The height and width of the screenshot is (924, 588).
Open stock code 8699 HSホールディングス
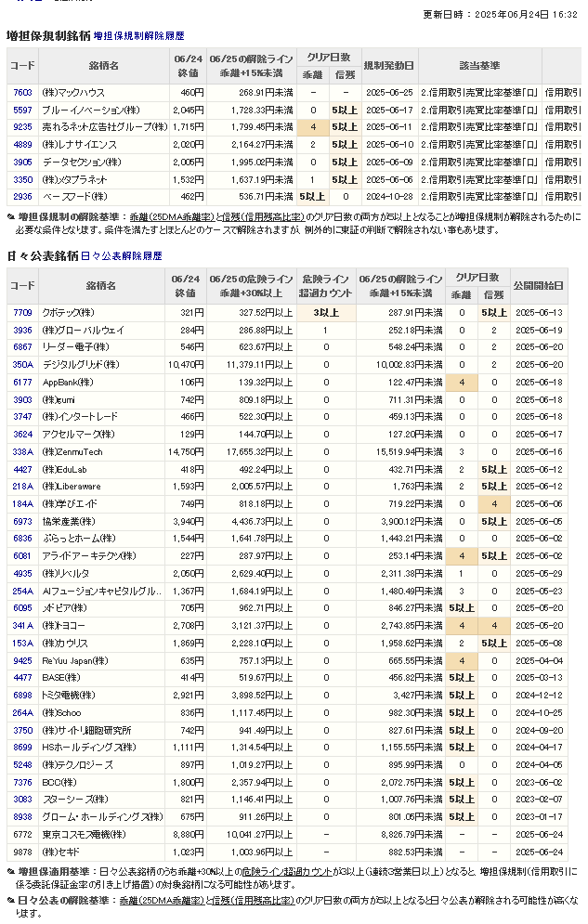pyautogui.click(x=22, y=748)
